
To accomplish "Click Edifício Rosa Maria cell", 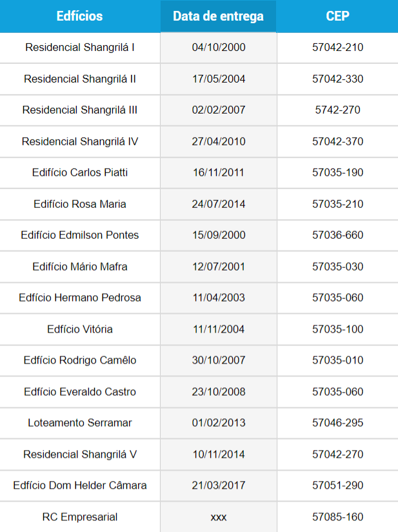I will pyautogui.click(x=80, y=204).
